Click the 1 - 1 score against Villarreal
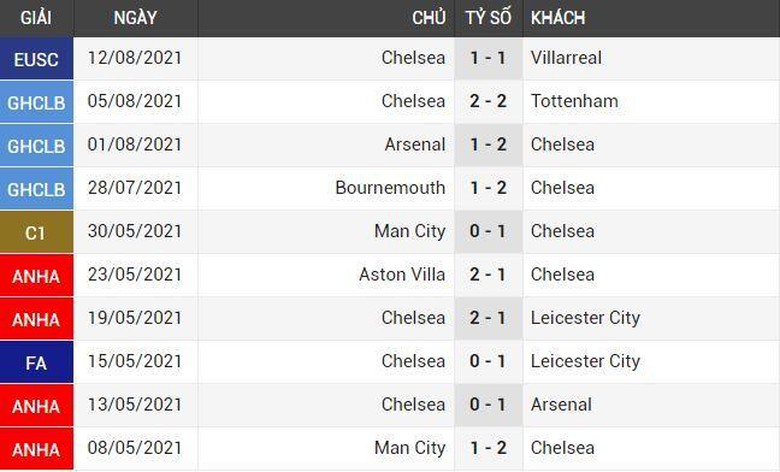Viewport: 780px width, 472px height. tap(488, 58)
